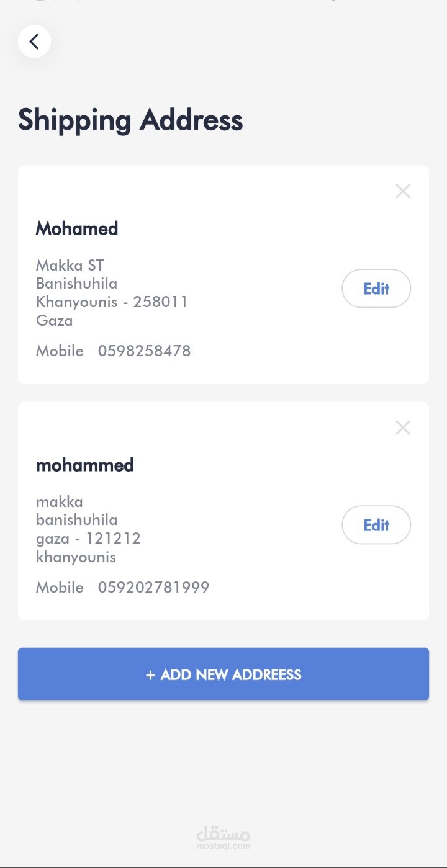Remove the Mohamed address card with X

[403, 191]
